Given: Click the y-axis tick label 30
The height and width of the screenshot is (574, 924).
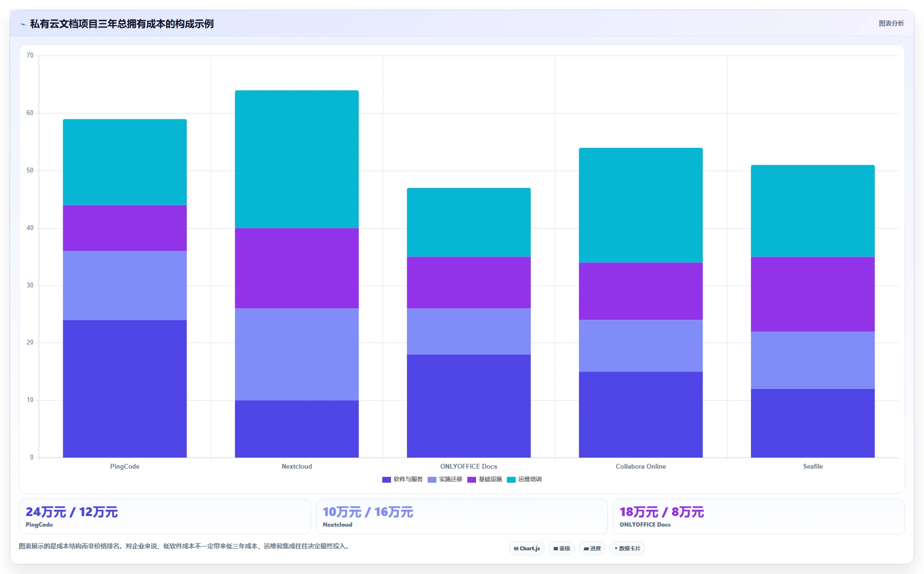Looking at the screenshot, I should 30,286.
